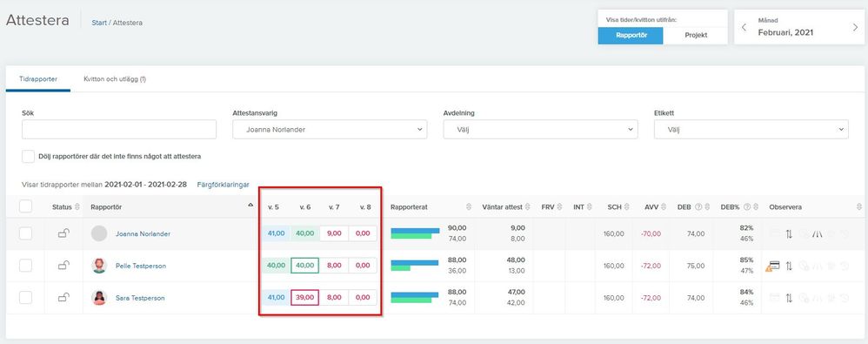Open Sara Testperson's name link

pos(140,298)
